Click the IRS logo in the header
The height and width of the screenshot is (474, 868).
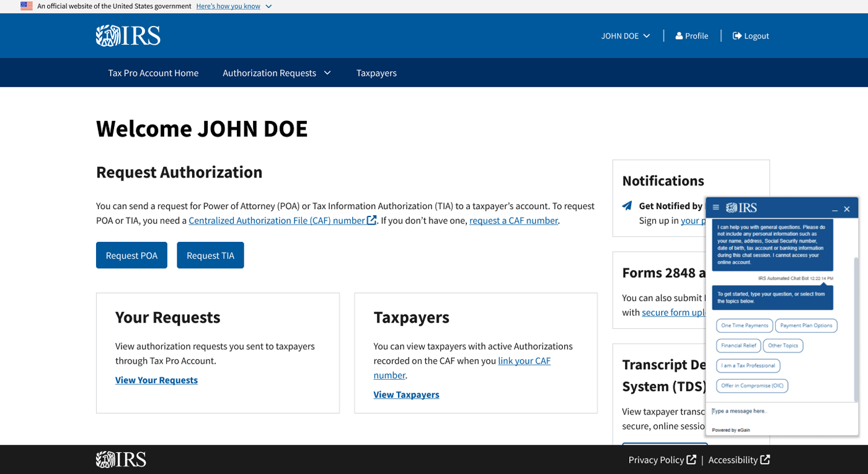(128, 35)
